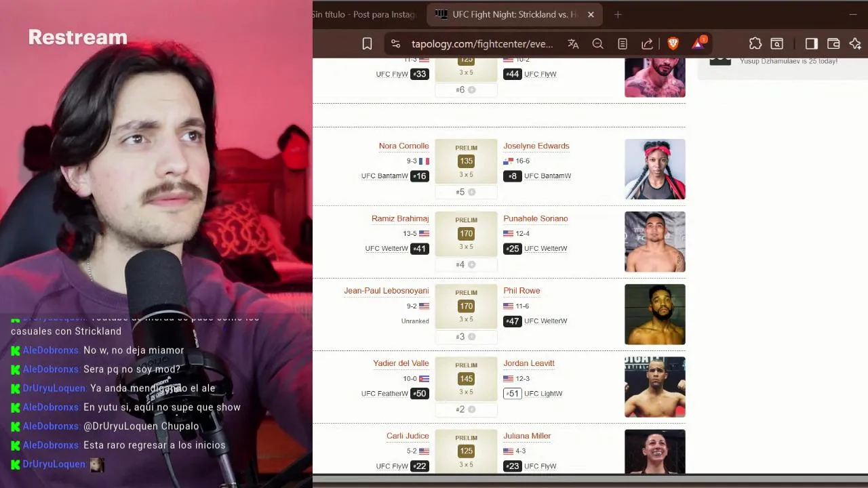Click 'Yusup Dzhamulaev is 25 today!' notice
The width and height of the screenshot is (868, 488).
tap(788, 61)
